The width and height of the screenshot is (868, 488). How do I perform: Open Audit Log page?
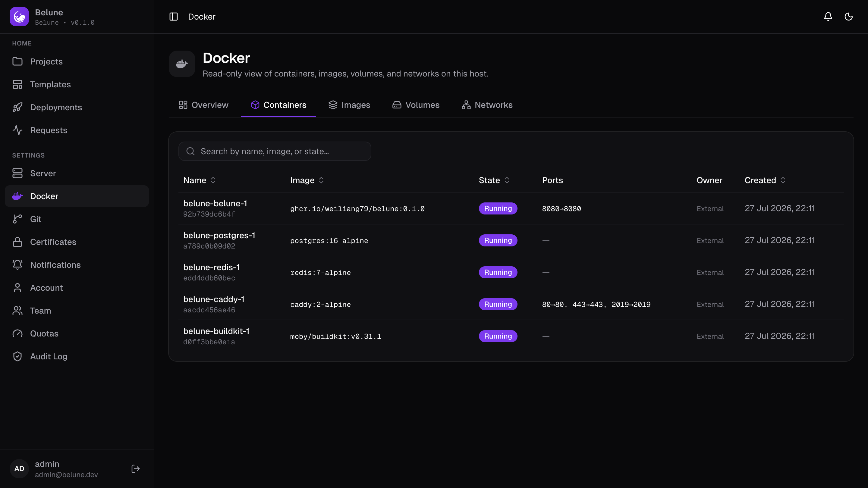pos(77,356)
